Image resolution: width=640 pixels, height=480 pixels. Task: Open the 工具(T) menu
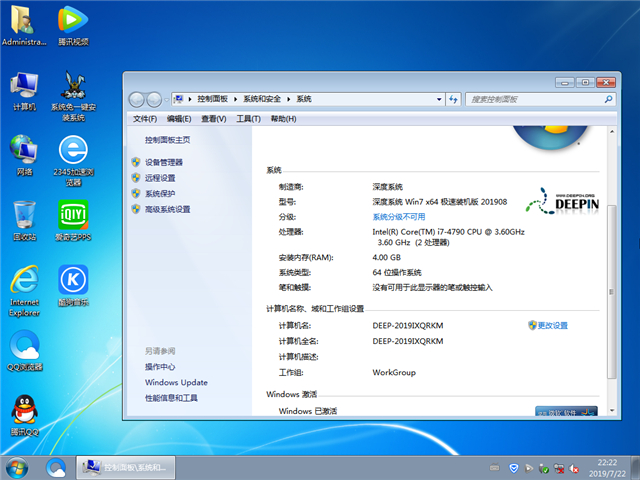click(x=248, y=119)
